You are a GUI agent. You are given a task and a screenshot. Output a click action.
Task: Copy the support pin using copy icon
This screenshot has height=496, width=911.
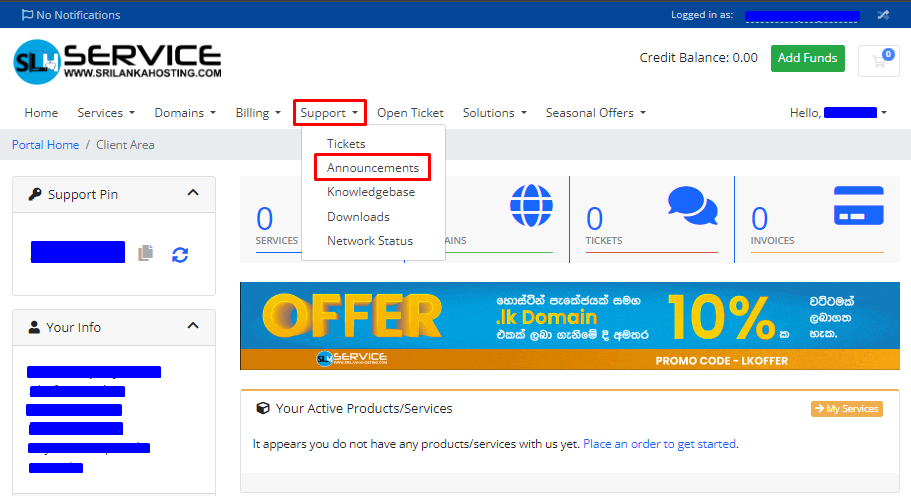146,253
